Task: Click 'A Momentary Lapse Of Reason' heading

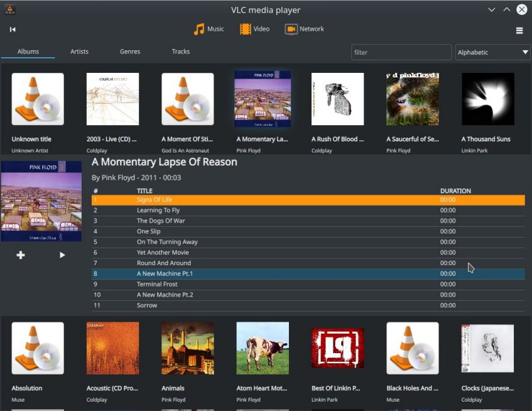Action: tap(164, 162)
